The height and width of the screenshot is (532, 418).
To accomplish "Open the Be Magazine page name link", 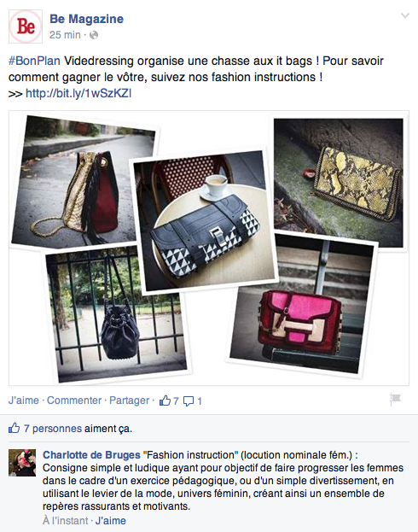I will coord(86,19).
